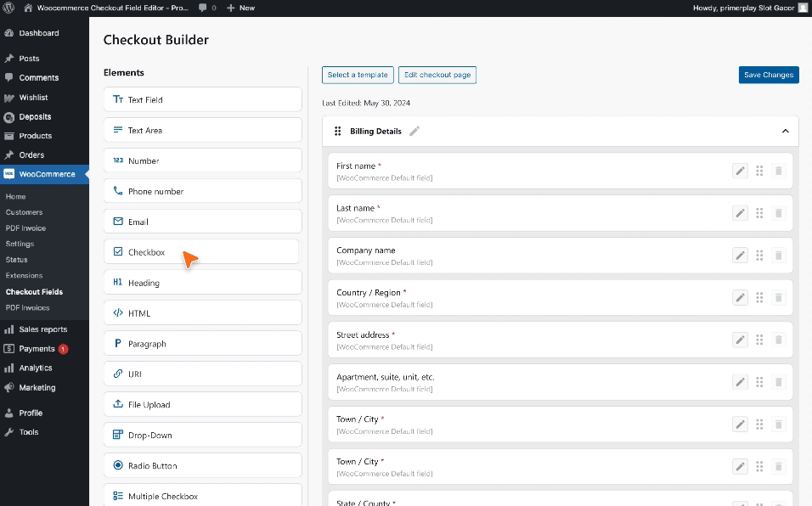Click the Save Changes button
The width and height of the screenshot is (812, 506).
pyautogui.click(x=768, y=75)
